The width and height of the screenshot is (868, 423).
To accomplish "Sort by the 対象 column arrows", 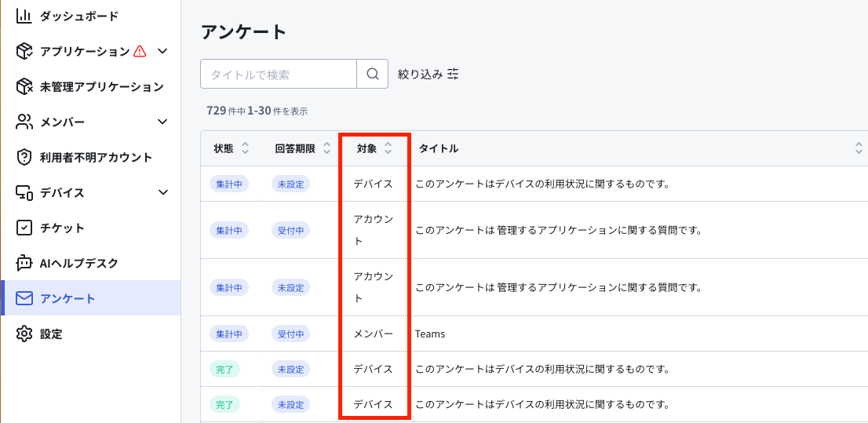I will pos(388,148).
